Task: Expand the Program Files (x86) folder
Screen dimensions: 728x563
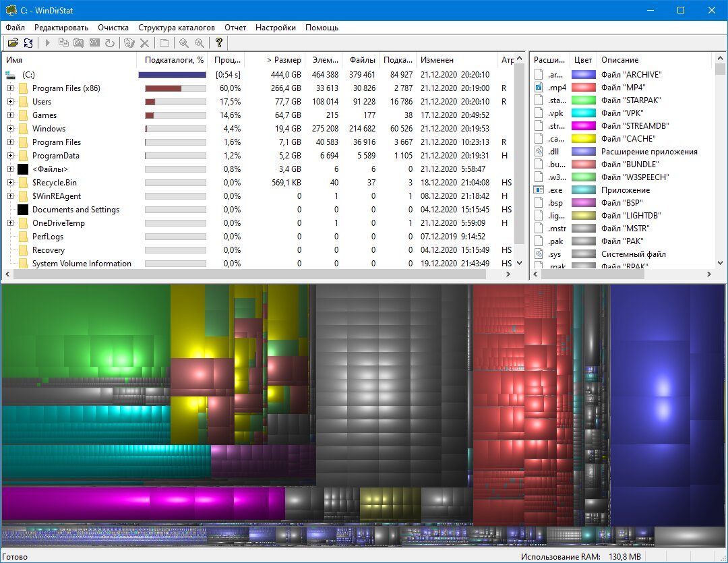Action: [10, 88]
